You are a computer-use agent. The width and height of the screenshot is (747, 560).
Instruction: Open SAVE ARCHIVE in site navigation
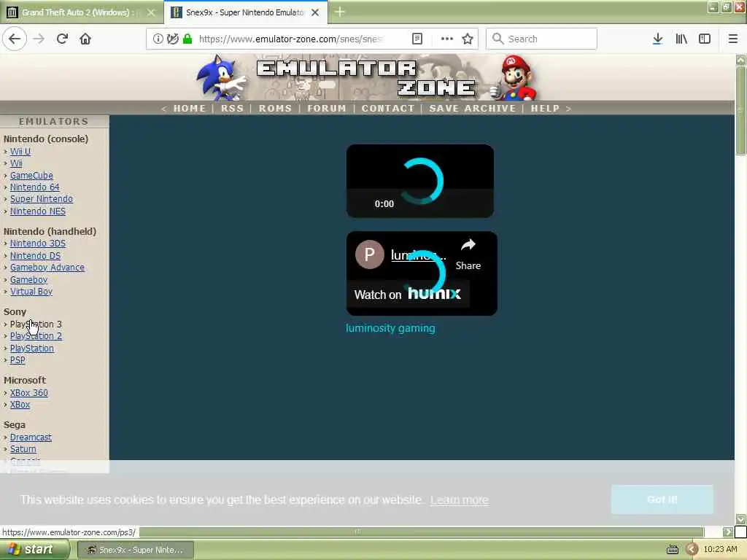[472, 108]
